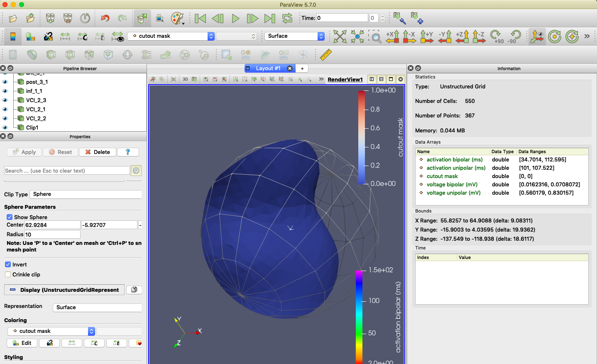Open the Surface representation dropdown in toolbar
597x364 pixels.
294,36
